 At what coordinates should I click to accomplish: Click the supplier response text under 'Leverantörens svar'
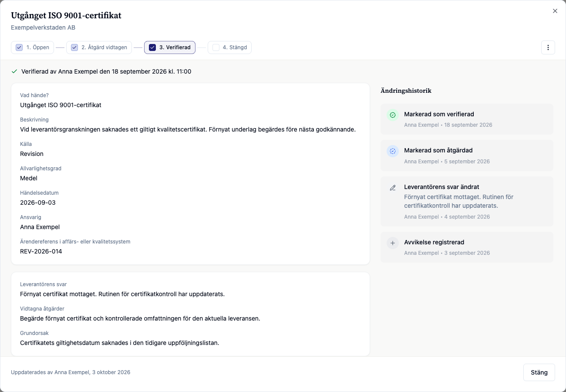pyautogui.click(x=122, y=294)
